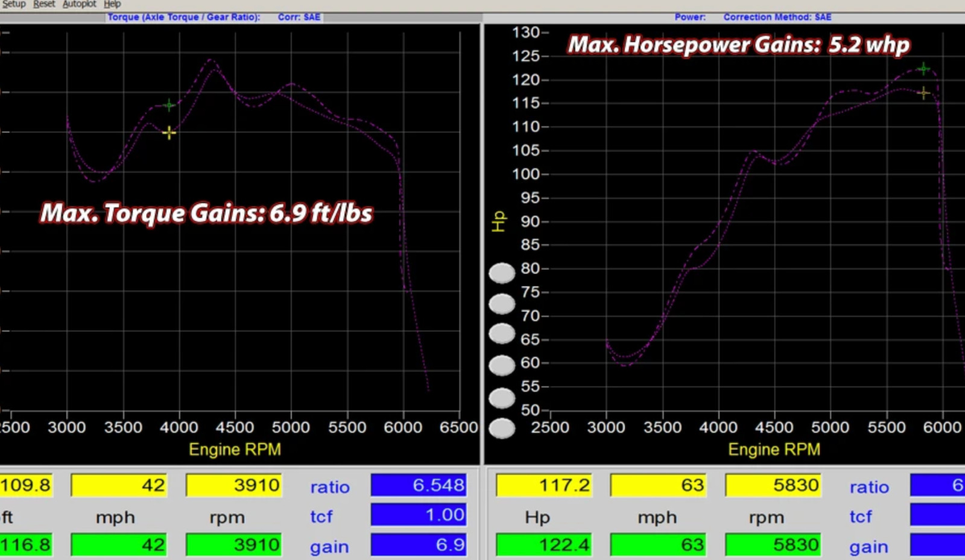Click the yellow 63 mph readout
965x560 pixels.
658,485
